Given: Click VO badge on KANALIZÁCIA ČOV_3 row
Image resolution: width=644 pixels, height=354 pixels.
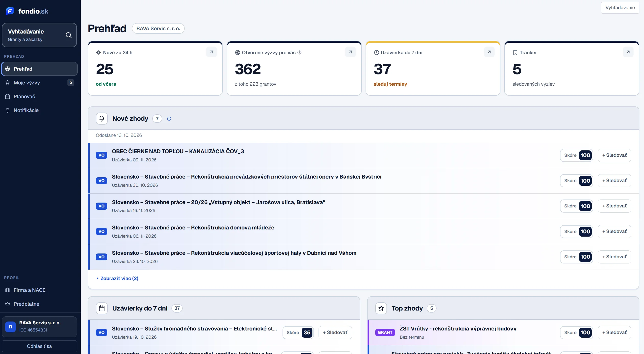Looking at the screenshot, I should point(101,155).
